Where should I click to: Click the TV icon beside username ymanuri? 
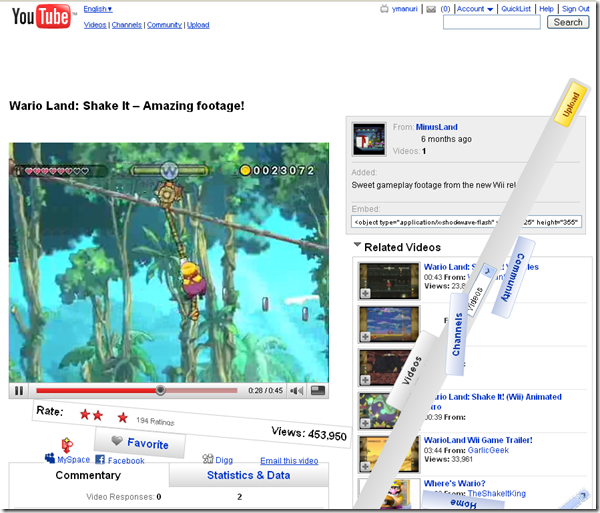coord(384,9)
